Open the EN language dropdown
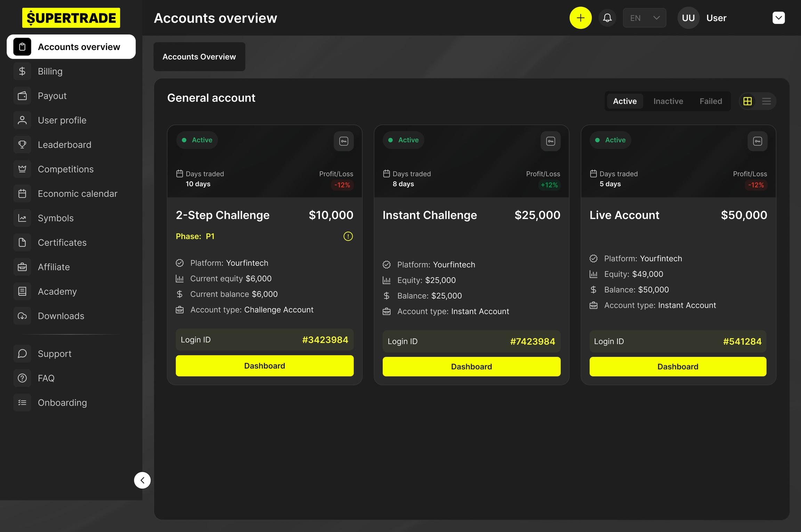The image size is (801, 532). coord(644,18)
